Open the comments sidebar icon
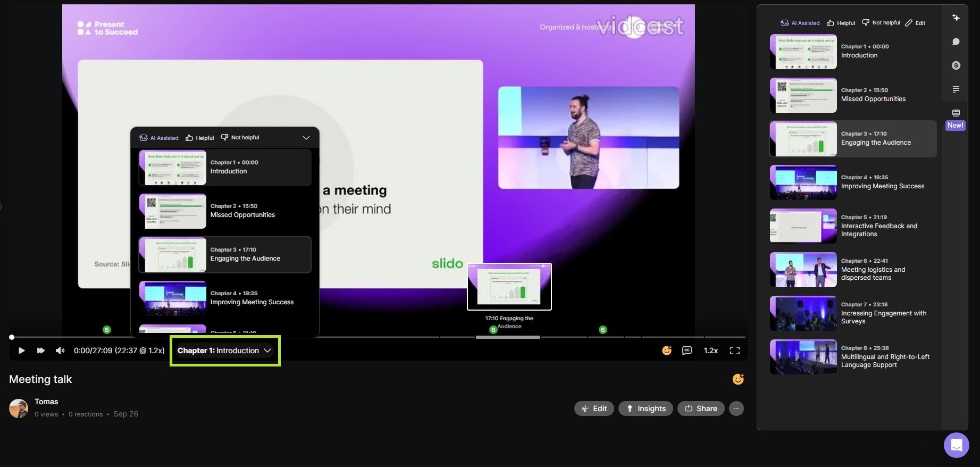 (x=956, y=41)
